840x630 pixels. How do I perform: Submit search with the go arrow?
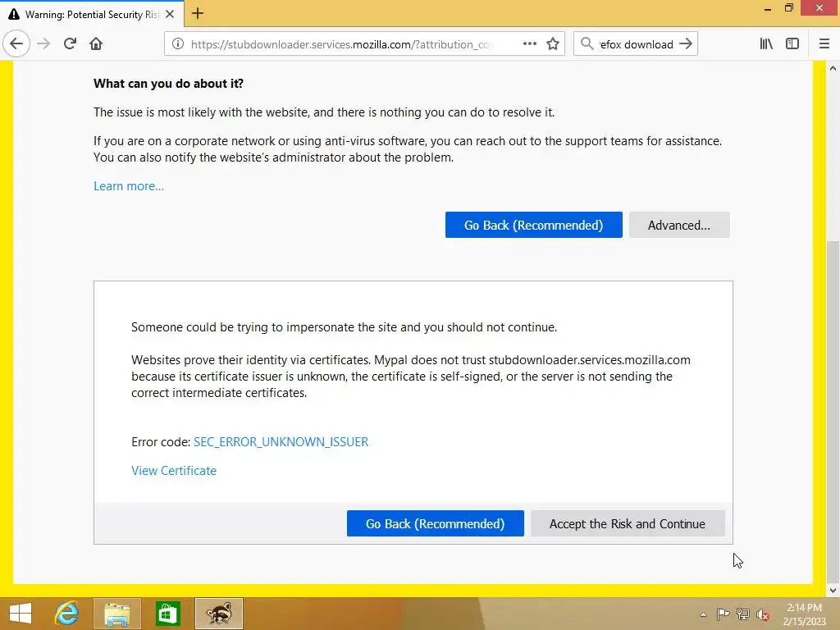(x=686, y=44)
